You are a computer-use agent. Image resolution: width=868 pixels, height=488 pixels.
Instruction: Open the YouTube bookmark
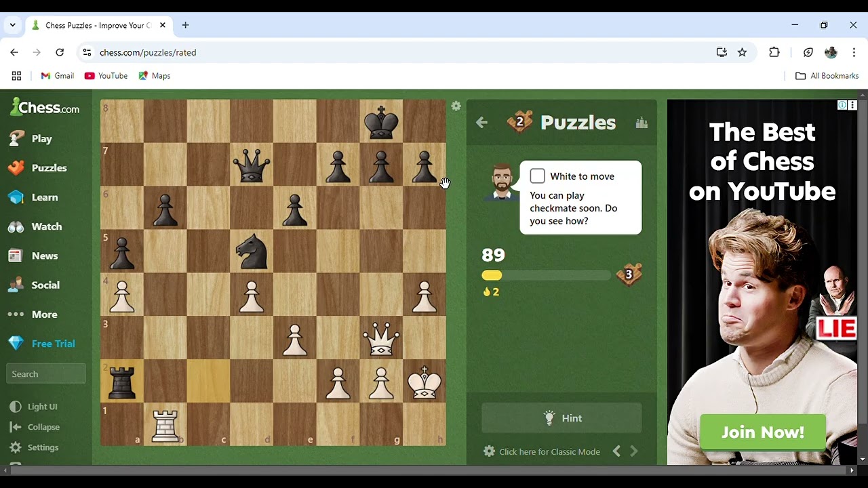click(106, 76)
